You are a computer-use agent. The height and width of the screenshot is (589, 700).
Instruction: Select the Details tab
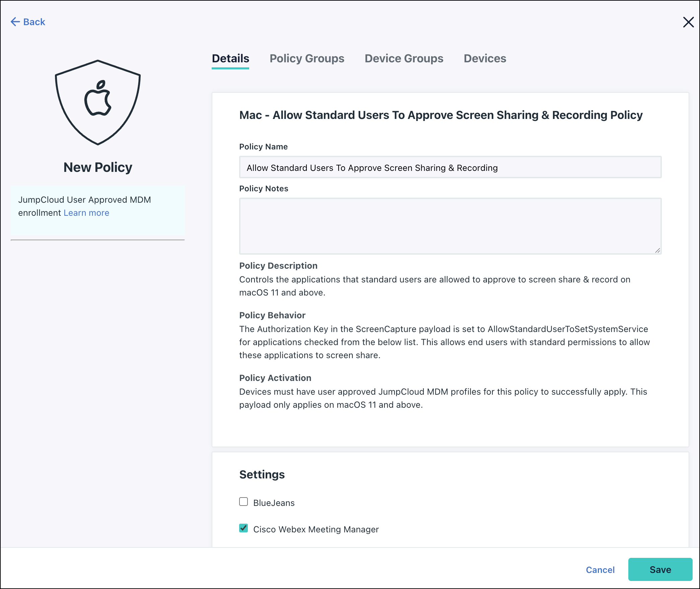[230, 59]
